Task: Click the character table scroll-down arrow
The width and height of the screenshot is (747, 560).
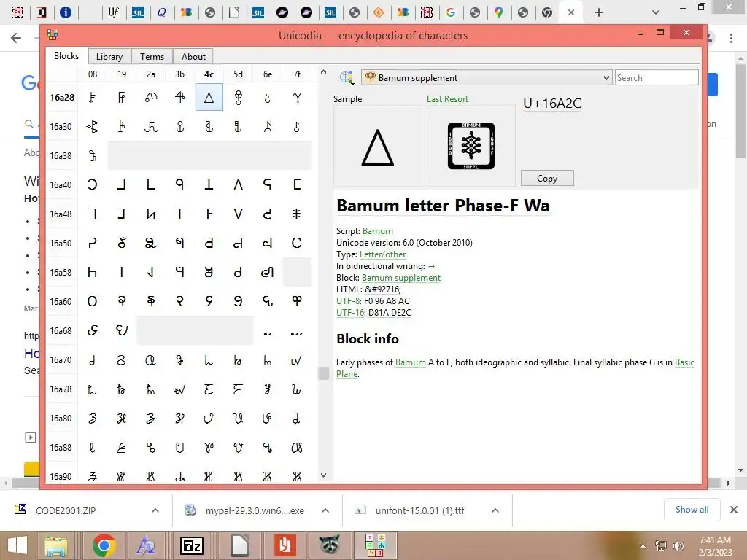Action: point(323,475)
